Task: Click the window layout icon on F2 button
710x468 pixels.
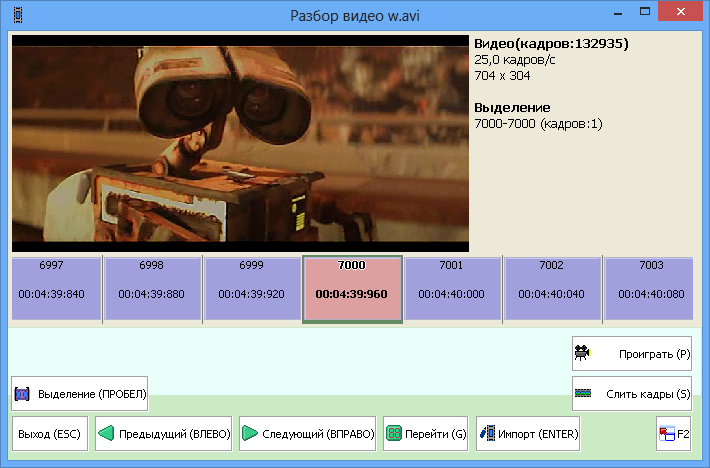Action: (667, 434)
